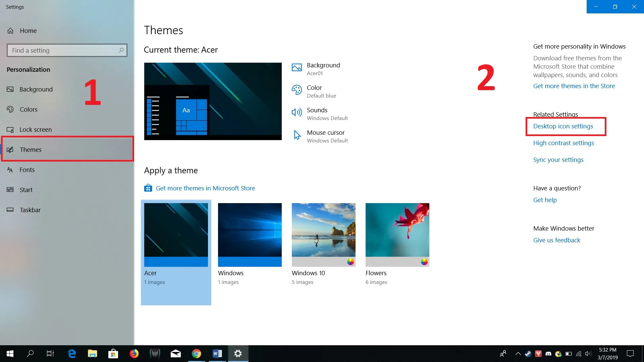Click the Discord tray icon
644x362 pixels.
[x=548, y=354]
